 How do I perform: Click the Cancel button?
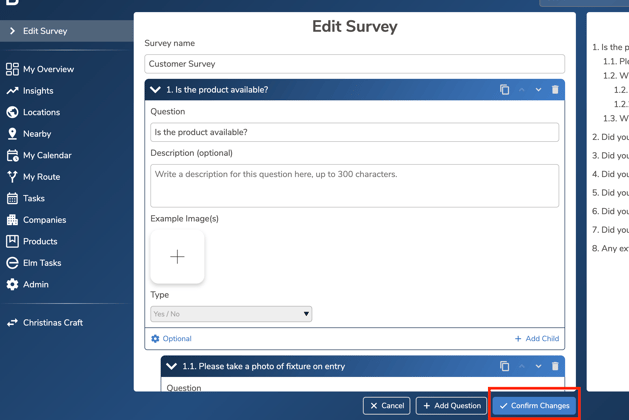[386, 406]
